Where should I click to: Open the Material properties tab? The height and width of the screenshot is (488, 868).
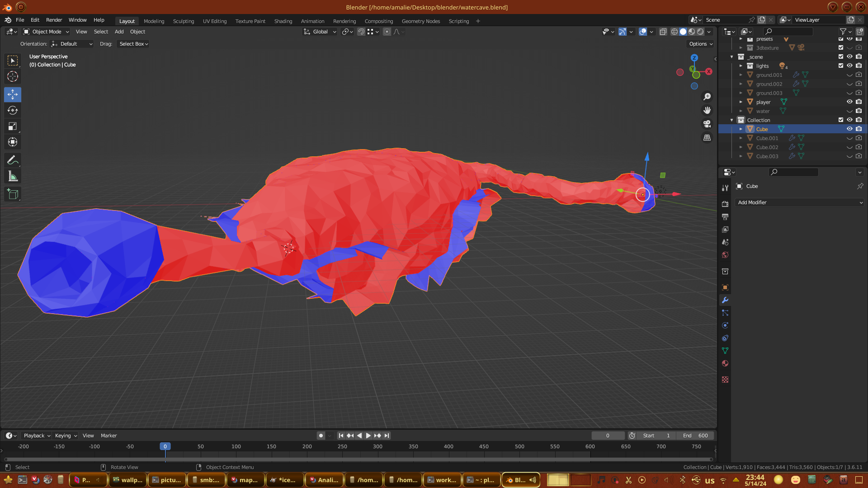[x=725, y=364]
